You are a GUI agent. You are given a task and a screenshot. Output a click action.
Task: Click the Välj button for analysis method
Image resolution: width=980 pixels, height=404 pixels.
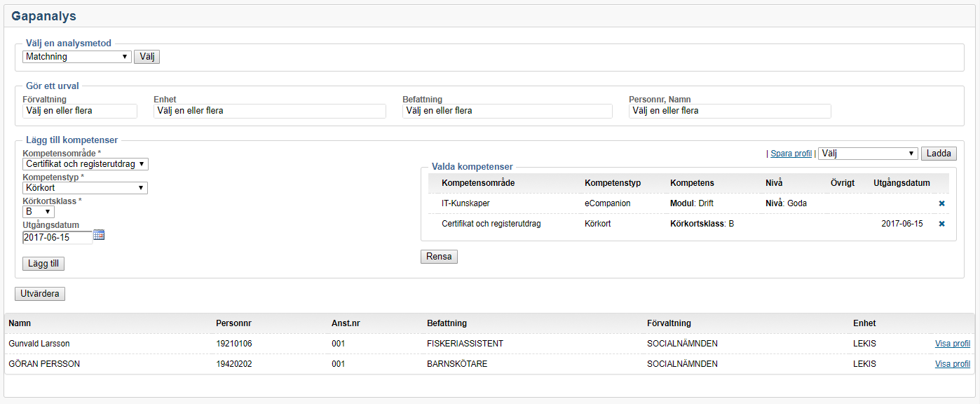point(147,57)
